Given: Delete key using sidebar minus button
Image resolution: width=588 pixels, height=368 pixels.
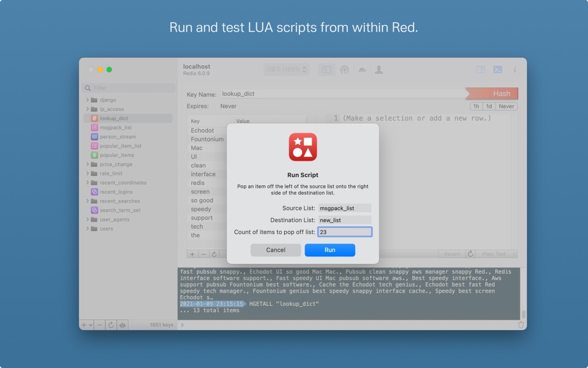Looking at the screenshot, I should pos(100,325).
